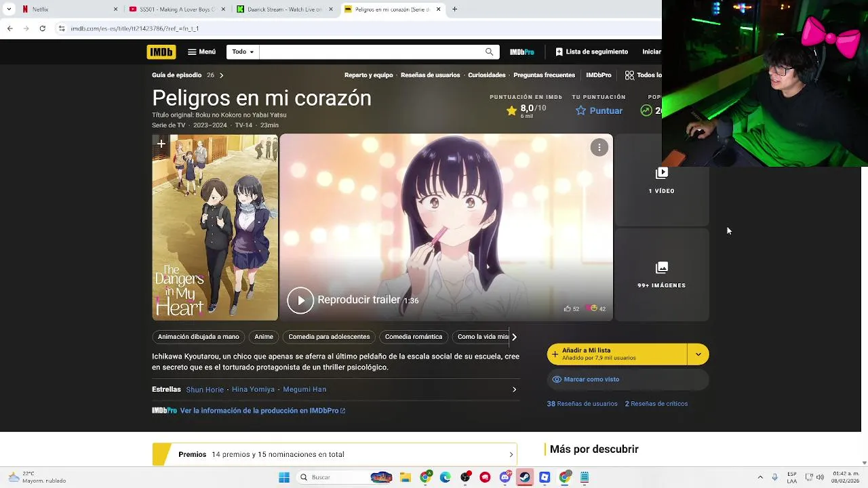Click the site info icon in address bar
The height and width of the screenshot is (488, 868).
pyautogui.click(x=62, y=28)
